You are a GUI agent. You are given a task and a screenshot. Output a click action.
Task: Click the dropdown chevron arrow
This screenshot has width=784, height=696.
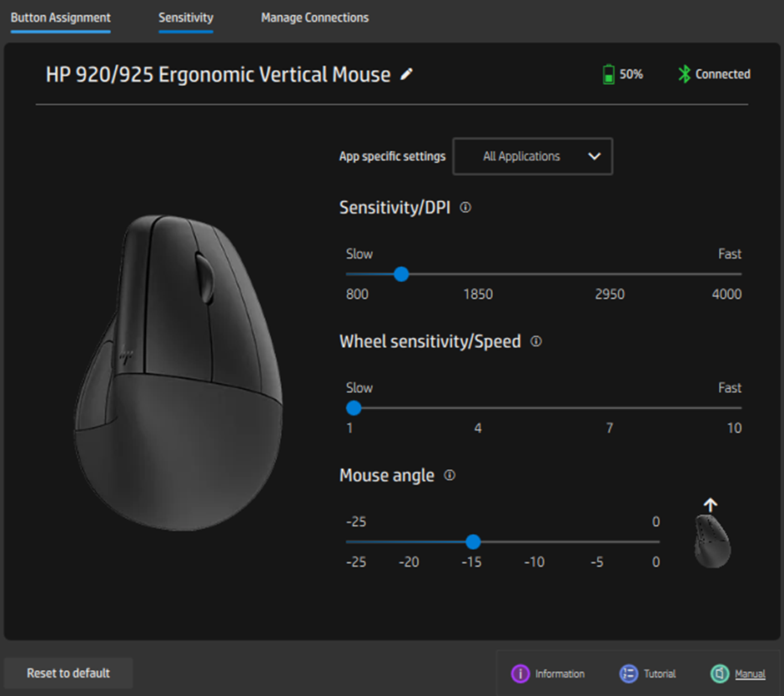[594, 156]
